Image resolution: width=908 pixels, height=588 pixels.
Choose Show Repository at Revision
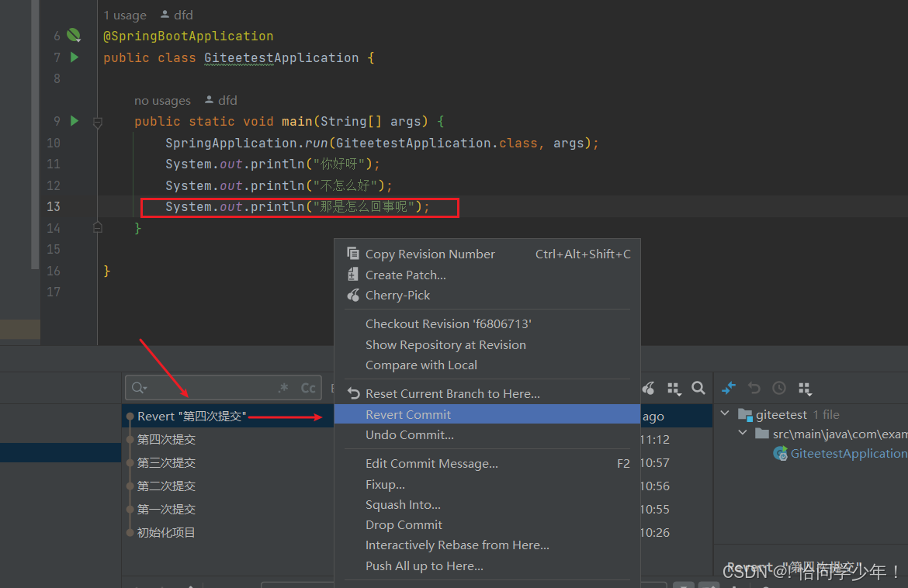pos(487,345)
